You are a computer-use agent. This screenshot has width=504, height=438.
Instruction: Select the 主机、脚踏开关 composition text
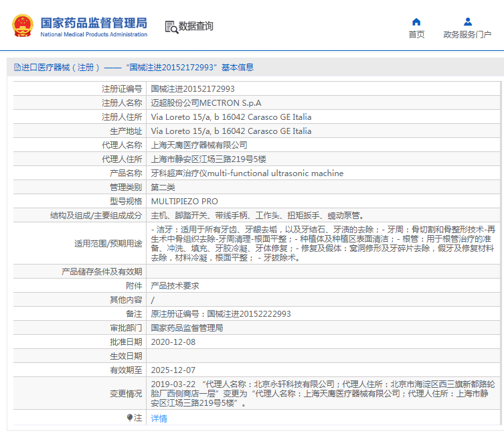[x=258, y=216]
